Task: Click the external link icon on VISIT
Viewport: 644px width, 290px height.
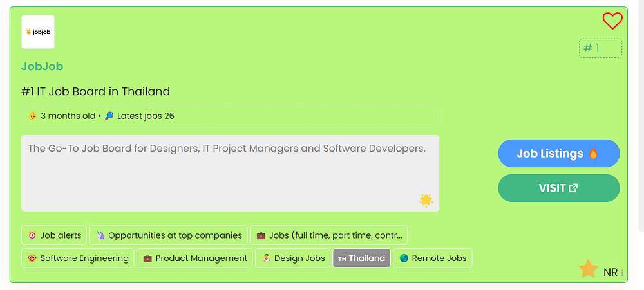Action: (x=573, y=188)
